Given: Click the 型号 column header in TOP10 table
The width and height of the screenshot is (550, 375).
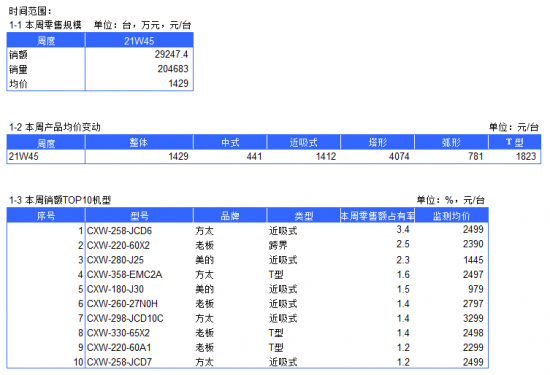Looking at the screenshot, I should (x=139, y=215).
